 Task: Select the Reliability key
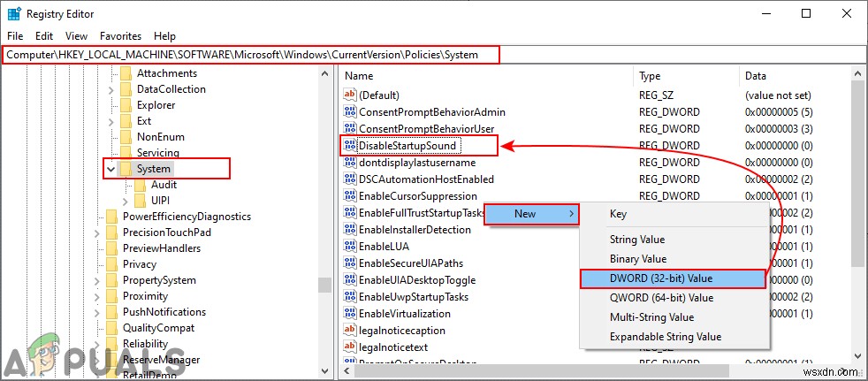click(145, 344)
